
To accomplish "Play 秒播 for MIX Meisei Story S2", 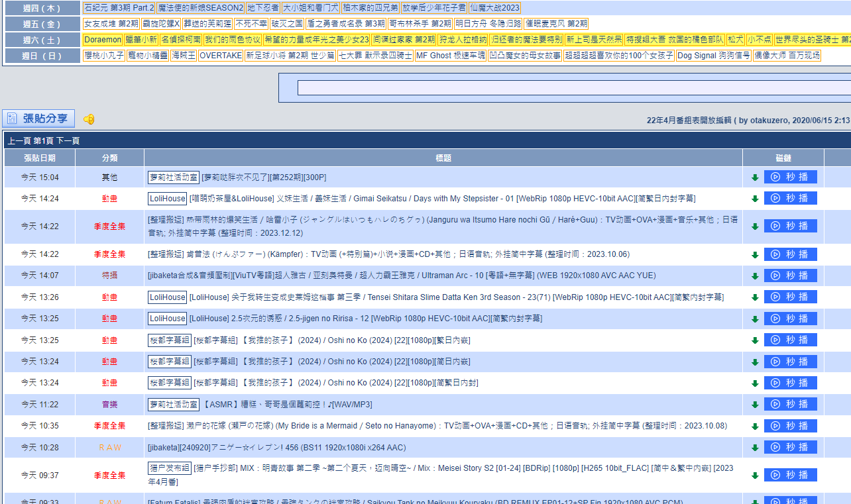I will tap(791, 475).
